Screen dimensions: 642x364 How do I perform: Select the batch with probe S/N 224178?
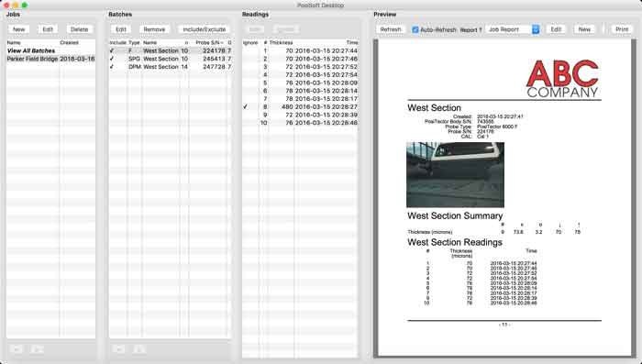pyautogui.click(x=170, y=50)
